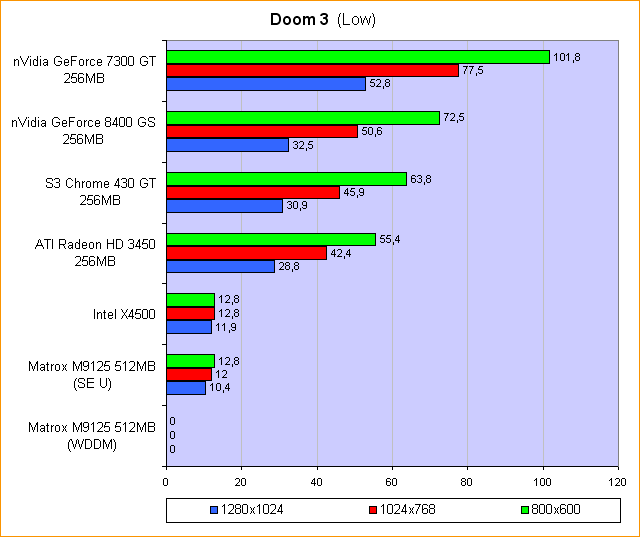This screenshot has width=640, height=537.
Task: Click the x-axis label '80'
Action: [x=466, y=482]
